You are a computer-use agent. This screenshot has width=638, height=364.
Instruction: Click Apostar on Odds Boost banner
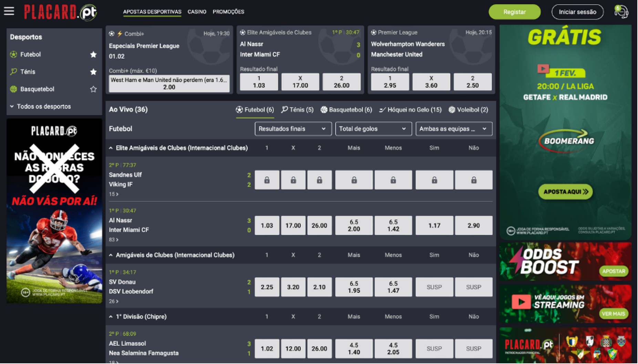(614, 271)
